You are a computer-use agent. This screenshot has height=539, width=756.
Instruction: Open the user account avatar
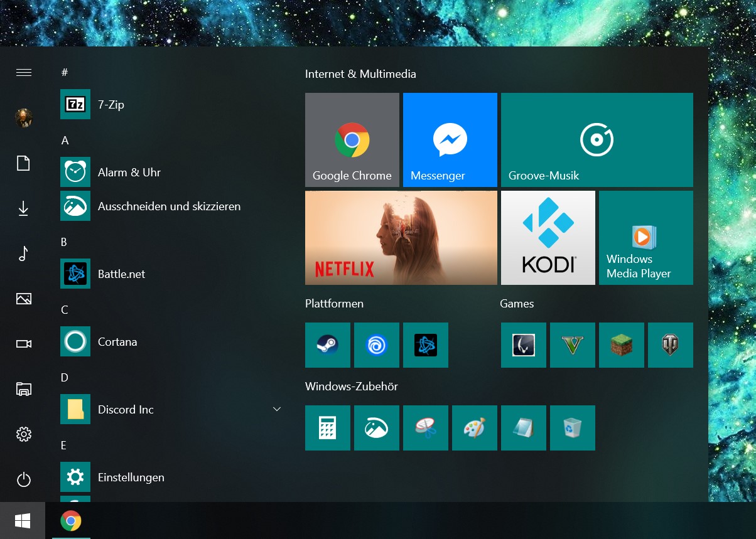[x=24, y=118]
